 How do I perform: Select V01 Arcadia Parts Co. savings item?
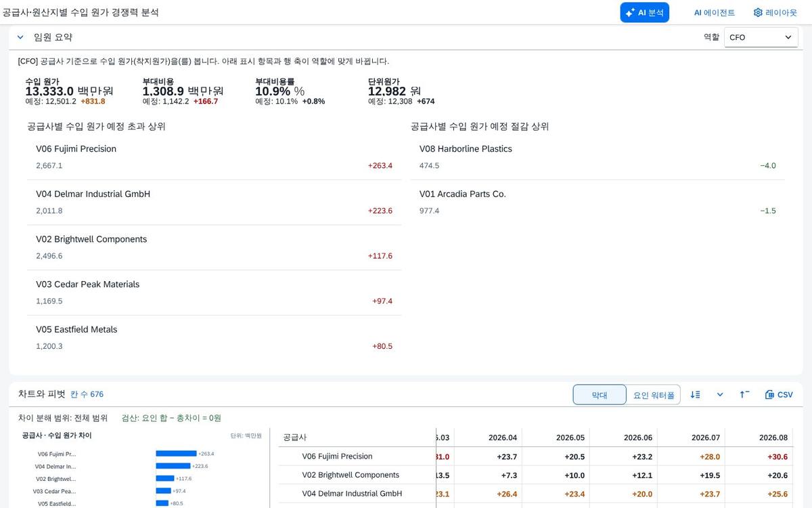coord(597,203)
